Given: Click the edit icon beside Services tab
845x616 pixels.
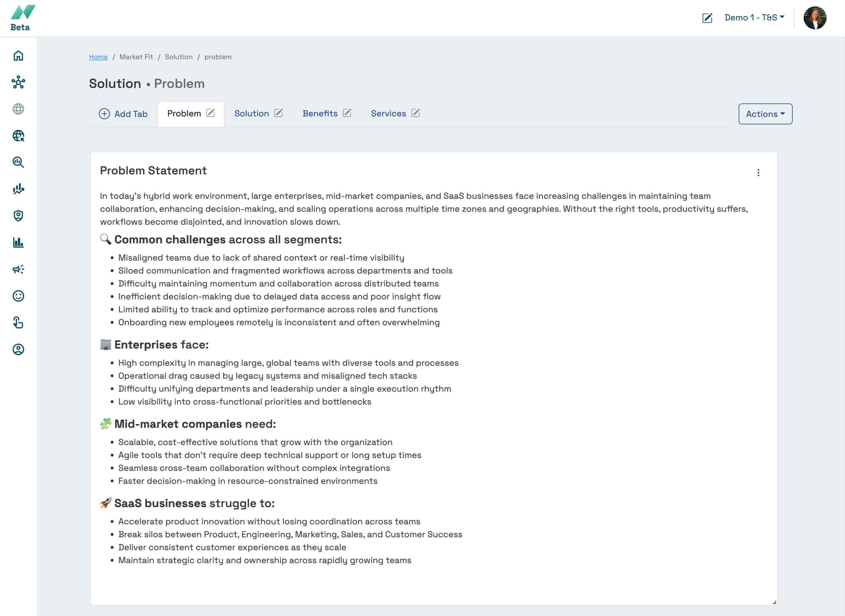Looking at the screenshot, I should pos(416,113).
